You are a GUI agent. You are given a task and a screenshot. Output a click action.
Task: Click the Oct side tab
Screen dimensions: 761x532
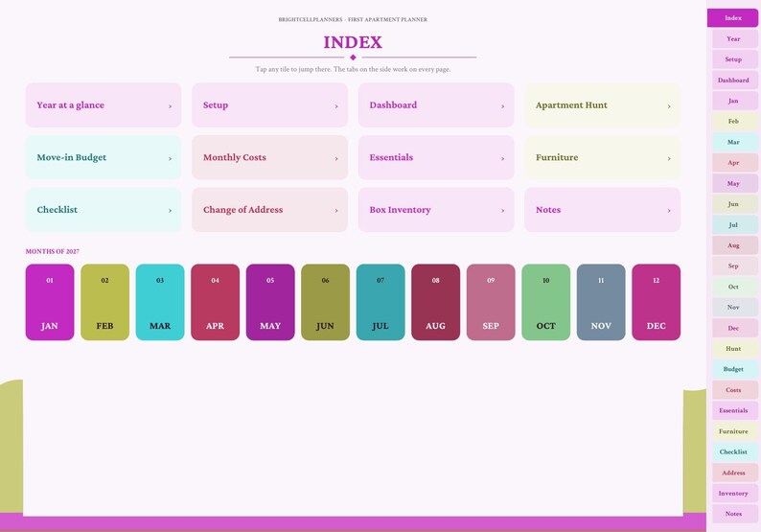tap(735, 287)
